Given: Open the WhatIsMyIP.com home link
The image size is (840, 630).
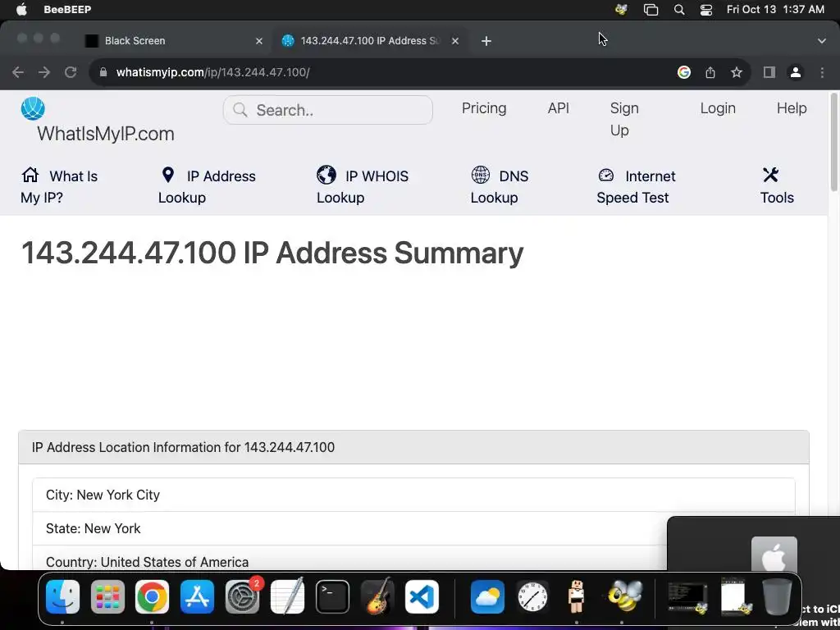Looking at the screenshot, I should click(x=106, y=134).
